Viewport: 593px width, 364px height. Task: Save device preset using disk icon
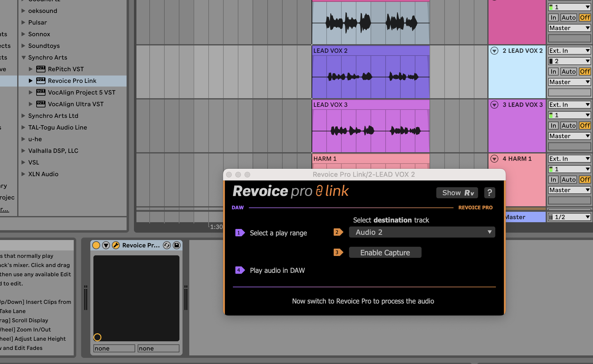pyautogui.click(x=177, y=245)
